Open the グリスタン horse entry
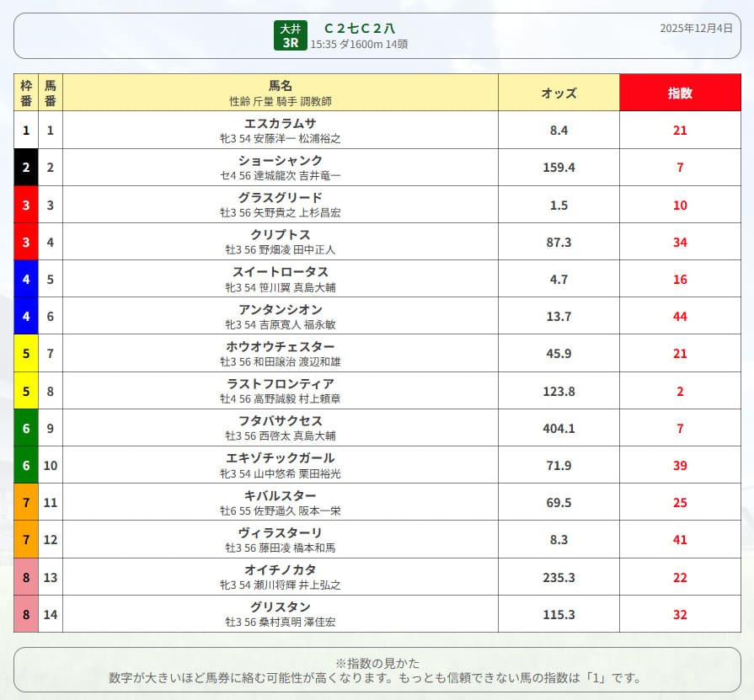Screen dimensions: 754x700 click(x=280, y=606)
